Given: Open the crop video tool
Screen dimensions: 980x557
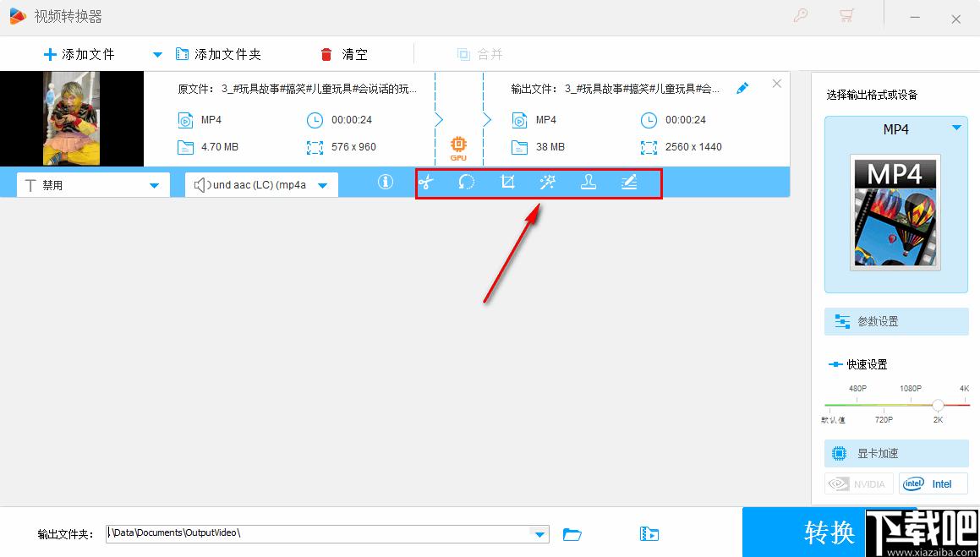Looking at the screenshot, I should pyautogui.click(x=507, y=183).
